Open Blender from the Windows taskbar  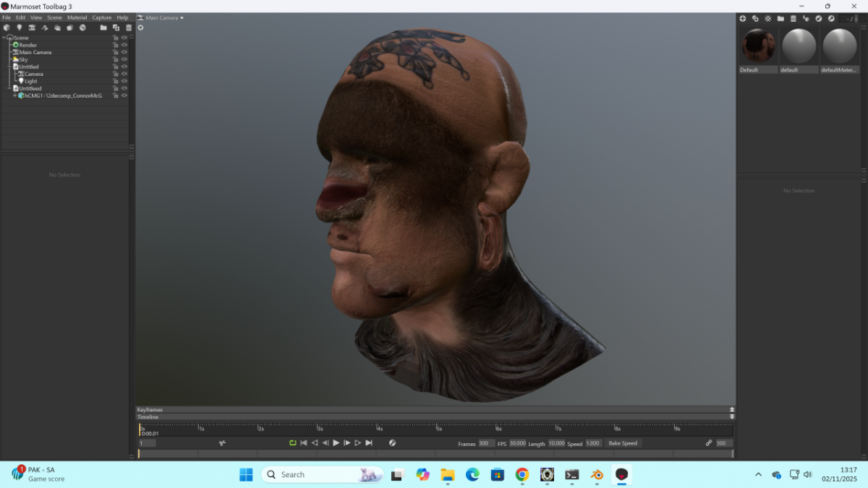pyautogui.click(x=597, y=474)
